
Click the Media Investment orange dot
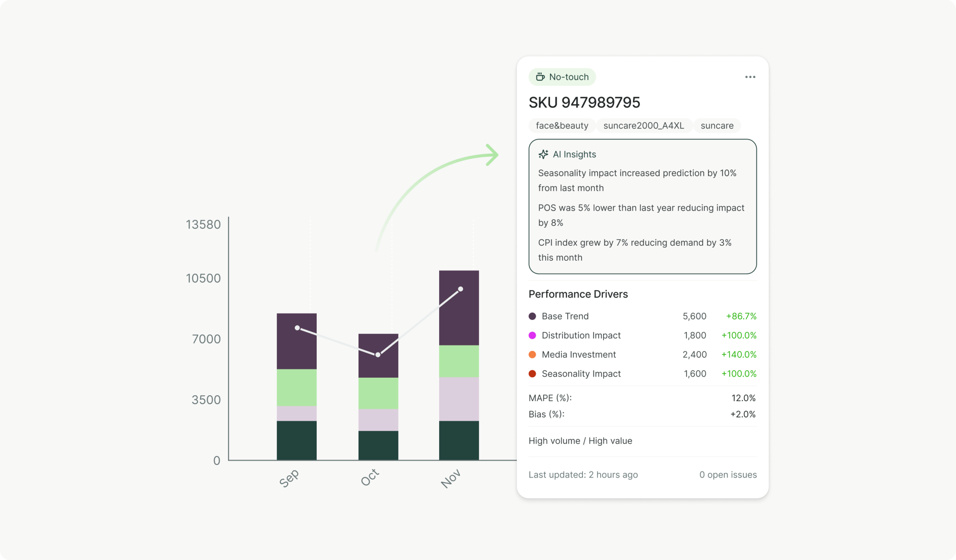pos(532,355)
